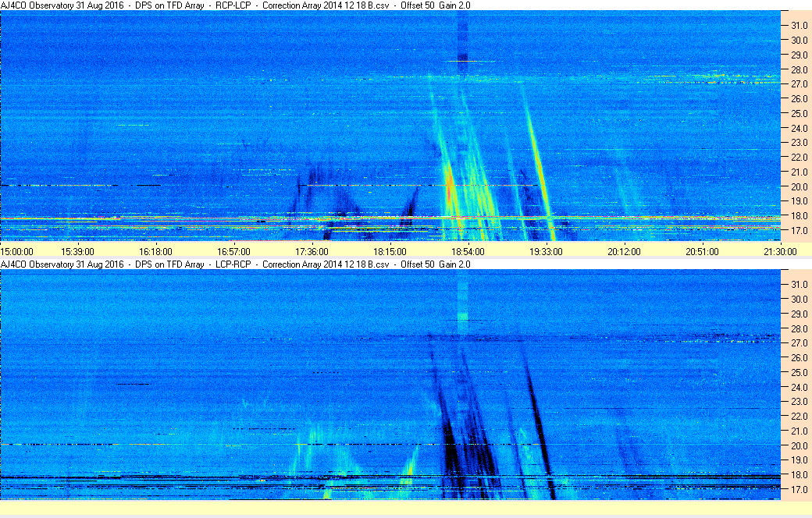Click inside the LCP-RCP spectrogram plot

click(x=390, y=385)
